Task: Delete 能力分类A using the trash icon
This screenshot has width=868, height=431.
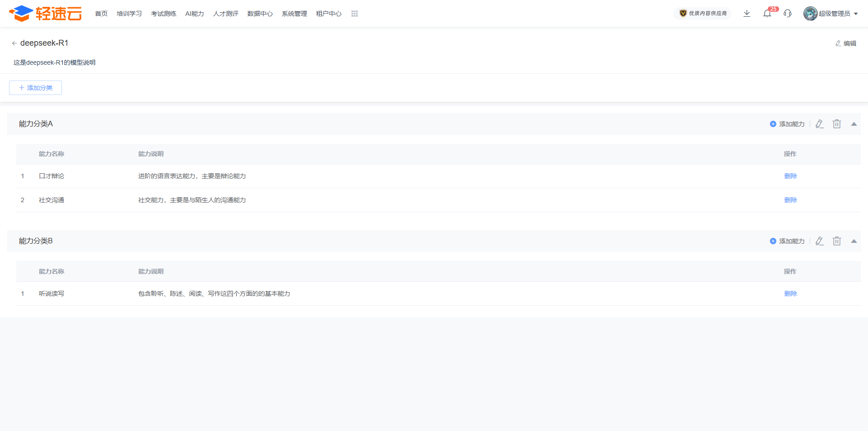Action: (837, 124)
